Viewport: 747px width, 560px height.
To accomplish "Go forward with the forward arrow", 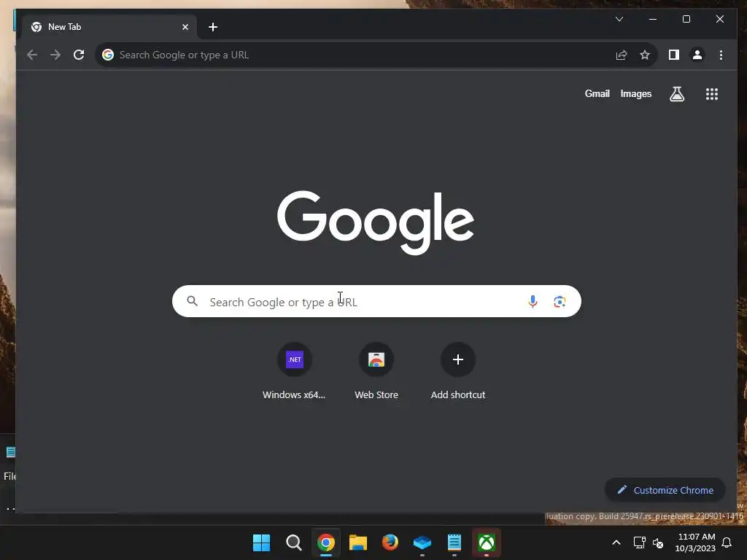I will point(55,55).
